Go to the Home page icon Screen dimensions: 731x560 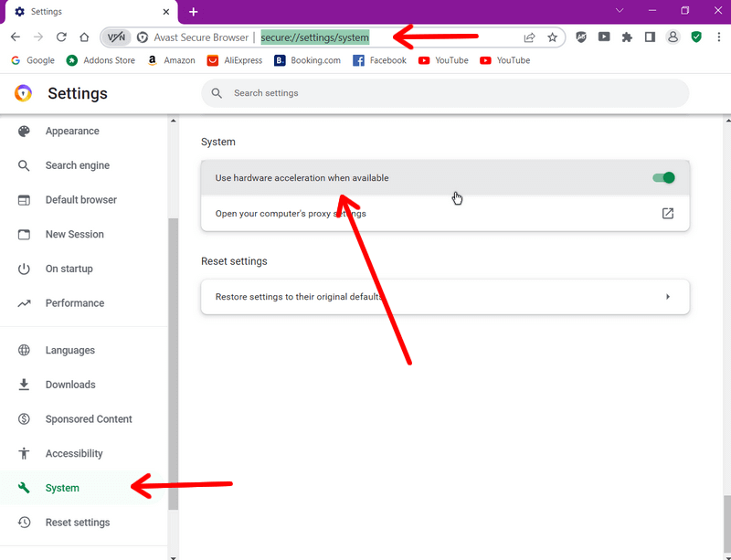coord(84,37)
